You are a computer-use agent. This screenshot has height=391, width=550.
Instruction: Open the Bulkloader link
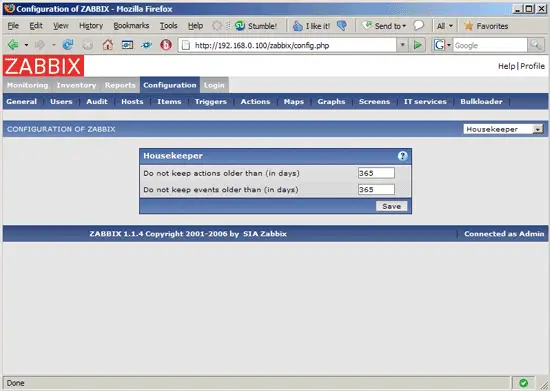coord(481,102)
